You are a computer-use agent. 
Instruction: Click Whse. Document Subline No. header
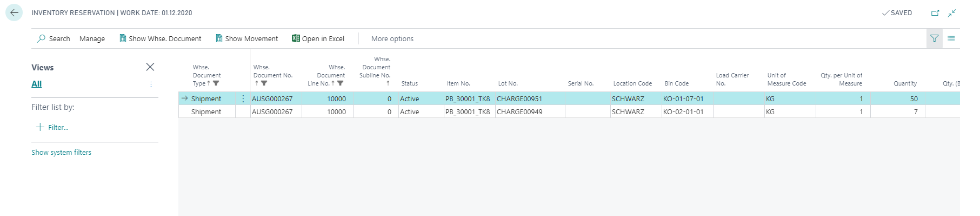click(x=375, y=71)
